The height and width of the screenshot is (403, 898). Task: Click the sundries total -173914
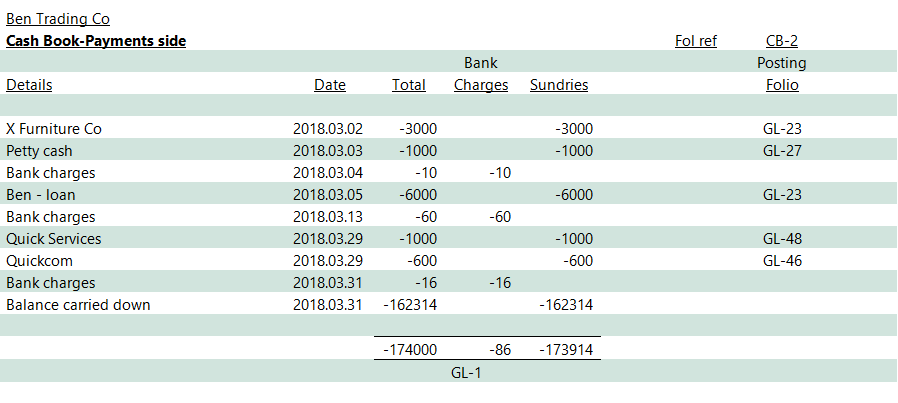(567, 349)
